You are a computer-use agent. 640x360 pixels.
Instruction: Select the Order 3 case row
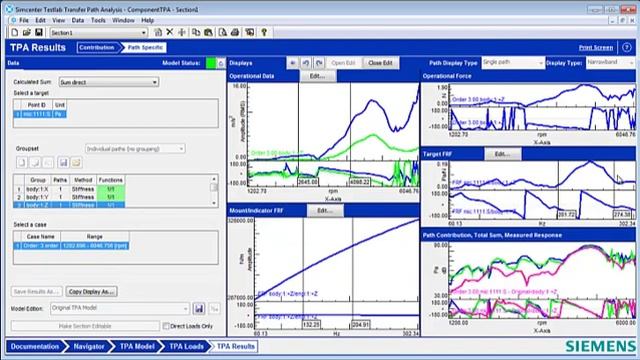point(71,246)
